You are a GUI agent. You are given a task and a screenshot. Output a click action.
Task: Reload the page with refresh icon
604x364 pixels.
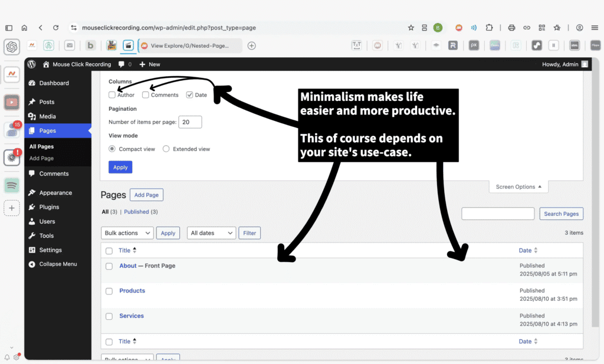click(x=55, y=28)
